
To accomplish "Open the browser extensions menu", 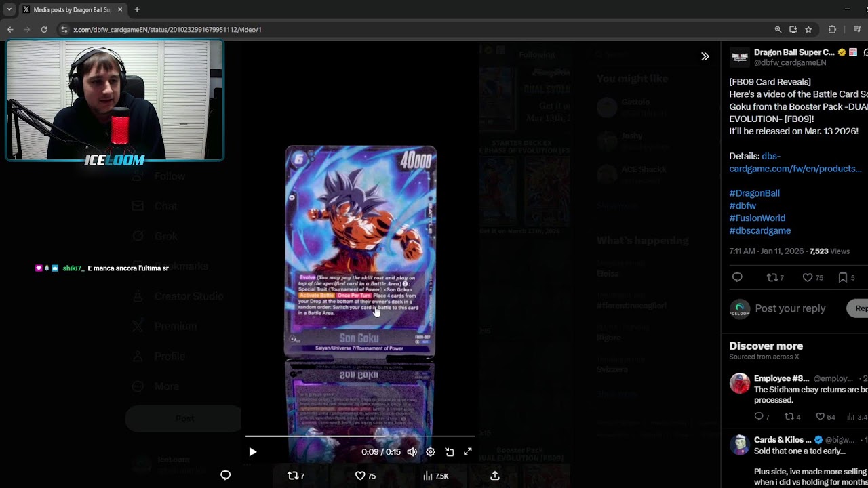I will click(832, 29).
